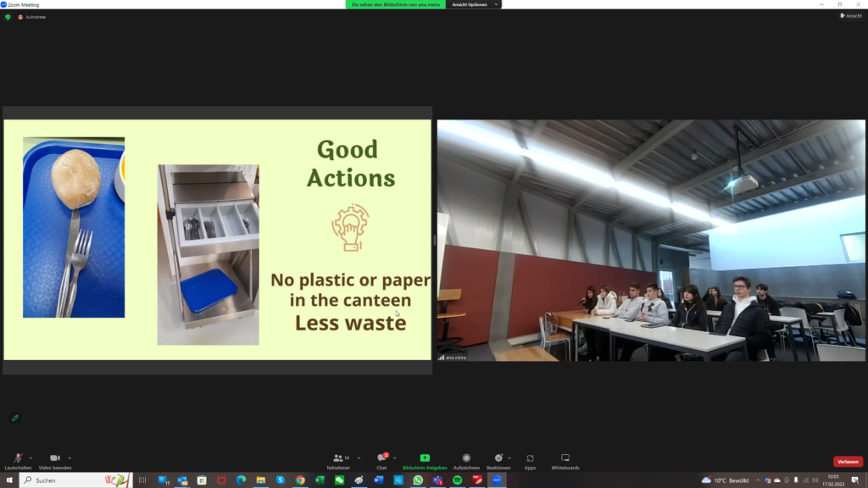Leave the meeting via Verlassen
This screenshot has height=488, width=868.
tap(848, 462)
